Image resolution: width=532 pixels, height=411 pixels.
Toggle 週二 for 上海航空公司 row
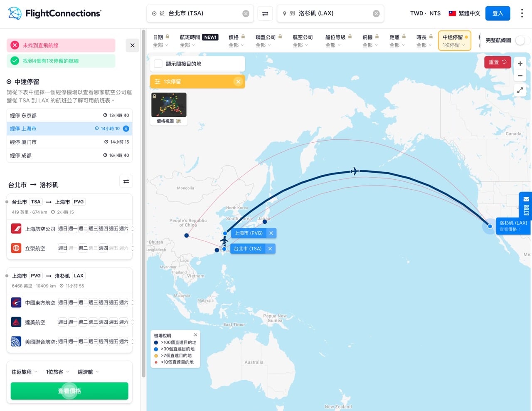click(x=83, y=228)
